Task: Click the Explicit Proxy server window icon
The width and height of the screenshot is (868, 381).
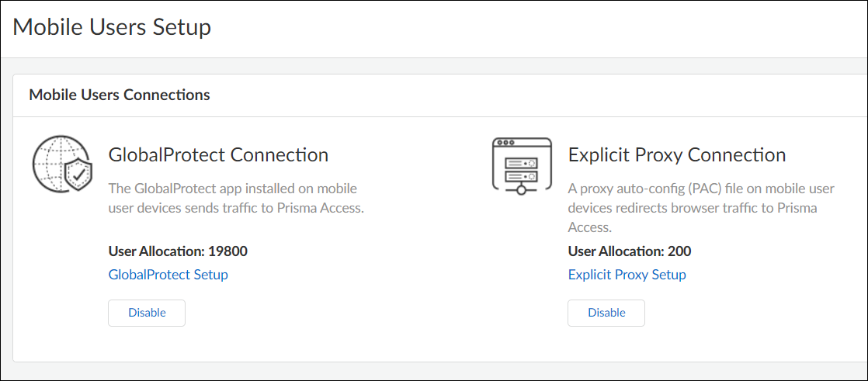Action: pyautogui.click(x=522, y=165)
